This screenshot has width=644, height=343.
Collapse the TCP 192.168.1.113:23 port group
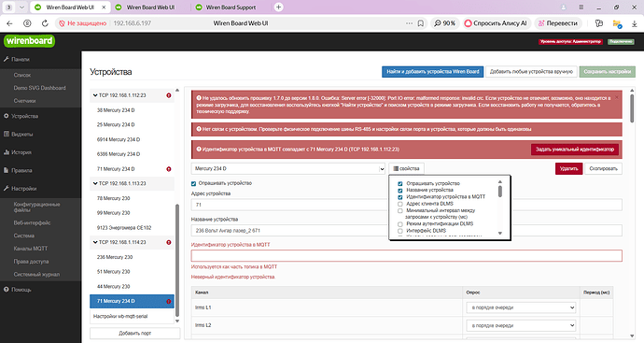pyautogui.click(x=95, y=183)
